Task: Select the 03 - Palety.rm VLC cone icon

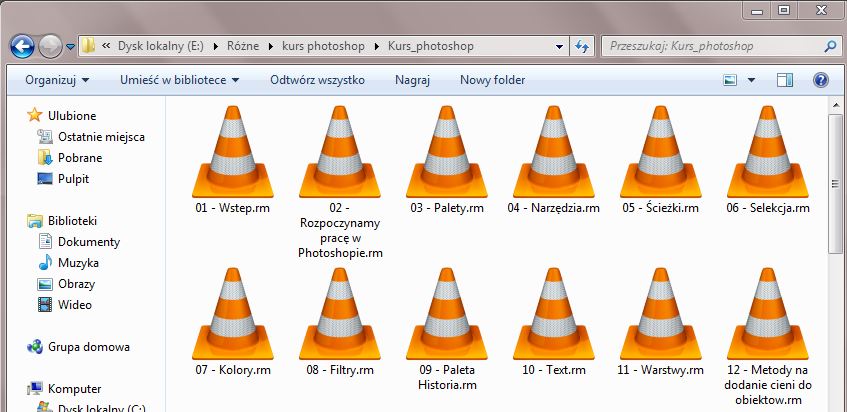Action: 446,152
